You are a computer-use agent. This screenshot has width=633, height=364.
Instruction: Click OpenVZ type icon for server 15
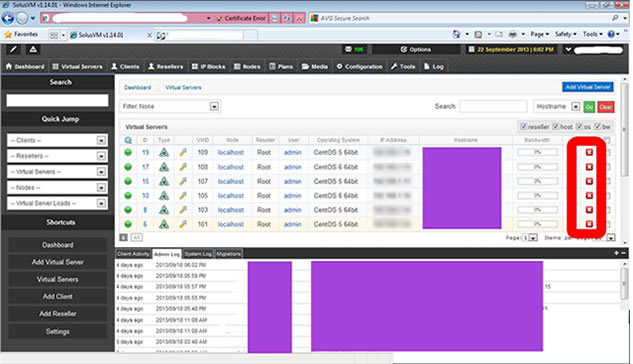163,181
